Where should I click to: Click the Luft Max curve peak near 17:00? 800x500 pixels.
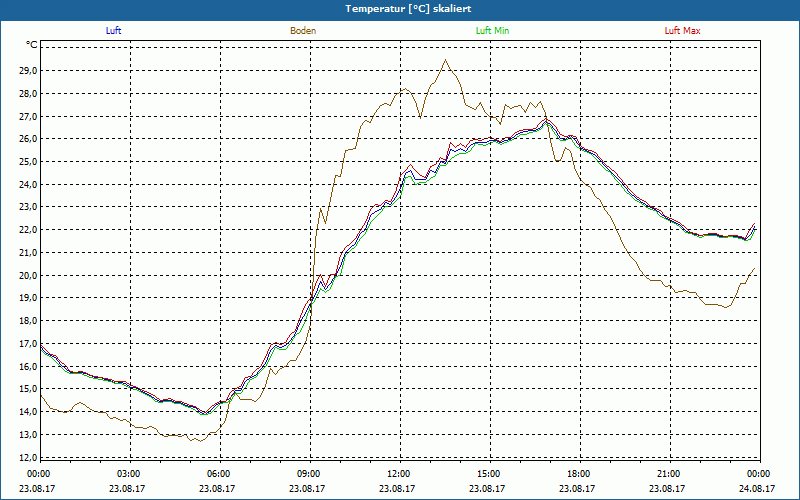click(x=546, y=119)
